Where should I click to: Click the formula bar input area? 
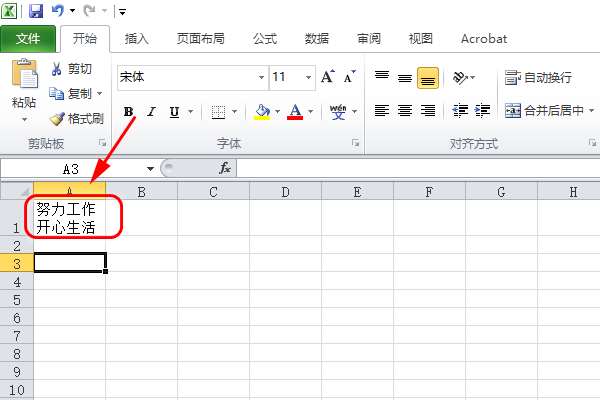pos(418,169)
